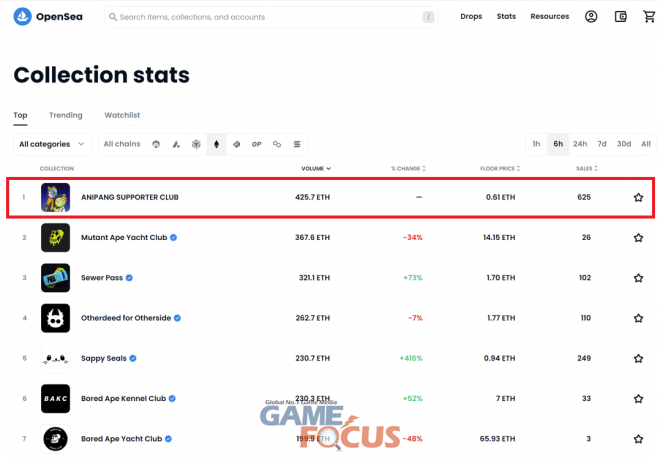The height and width of the screenshot is (461, 660).
Task: Open Sappy Seals collection name
Action: click(104, 358)
